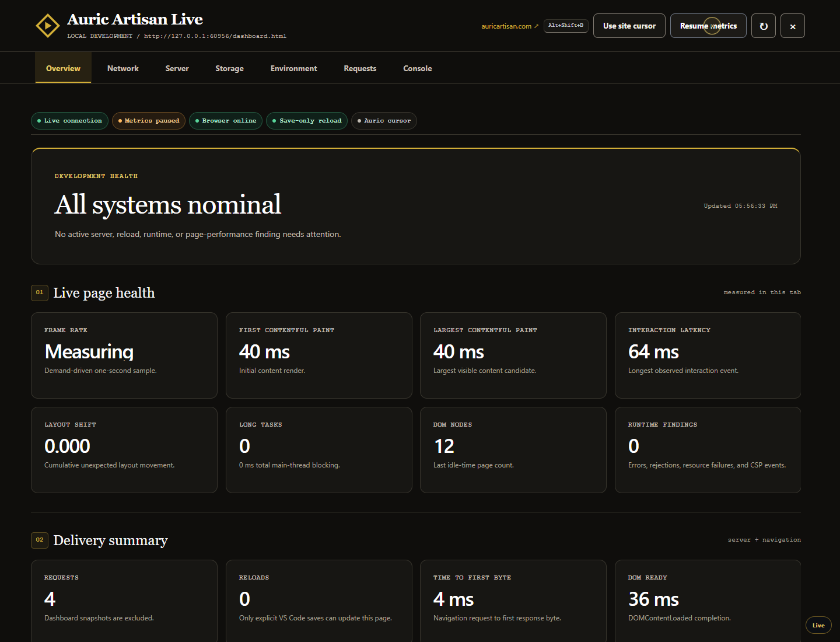Click the Live connection status pill
The height and width of the screenshot is (642, 840).
[x=69, y=121]
